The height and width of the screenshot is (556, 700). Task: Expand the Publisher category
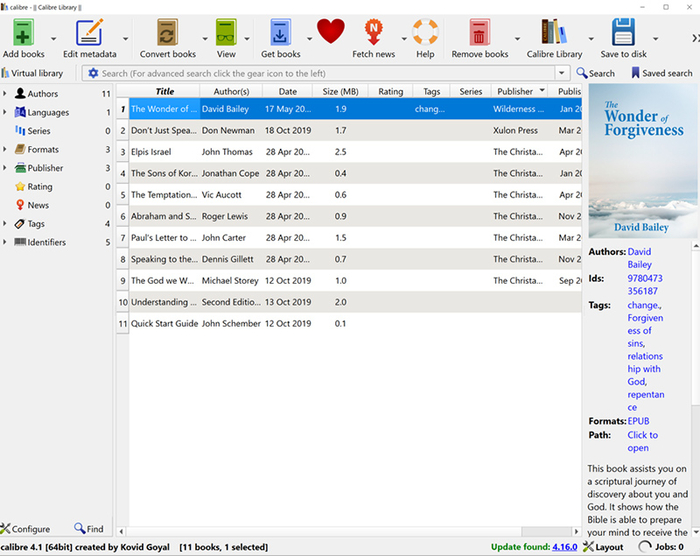[x=5, y=168]
